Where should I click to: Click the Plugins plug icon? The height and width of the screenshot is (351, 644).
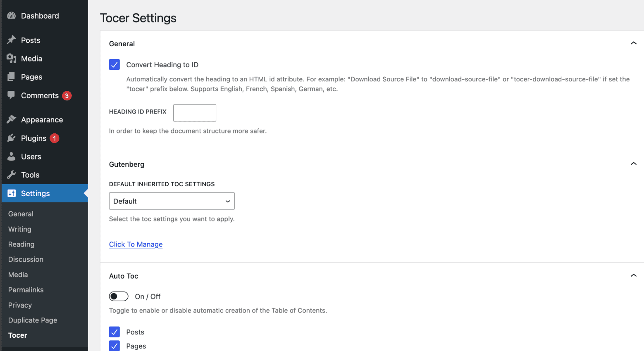click(x=11, y=138)
